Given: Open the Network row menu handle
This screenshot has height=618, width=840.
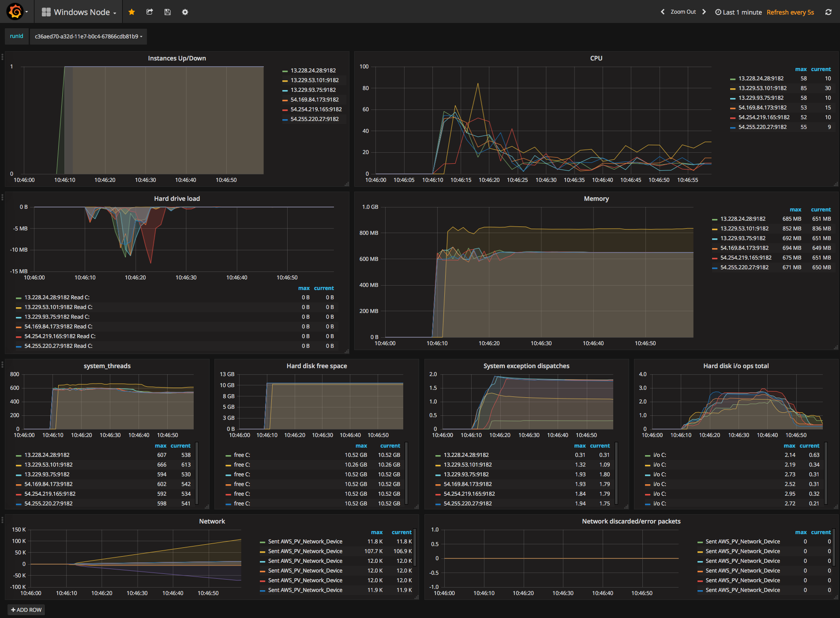Looking at the screenshot, I should click(2, 520).
